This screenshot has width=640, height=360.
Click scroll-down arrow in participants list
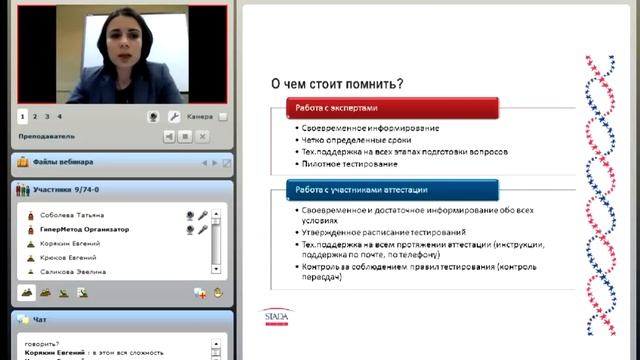point(216,269)
